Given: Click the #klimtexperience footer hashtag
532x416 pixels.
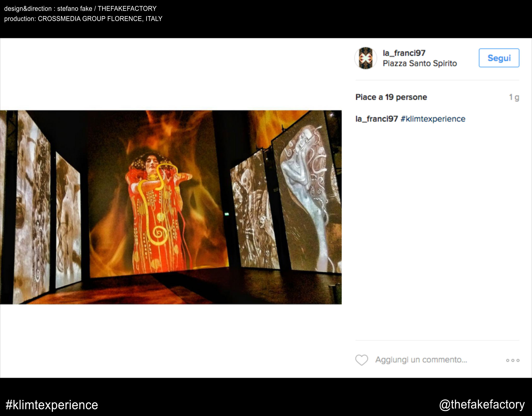Looking at the screenshot, I should (x=52, y=405).
